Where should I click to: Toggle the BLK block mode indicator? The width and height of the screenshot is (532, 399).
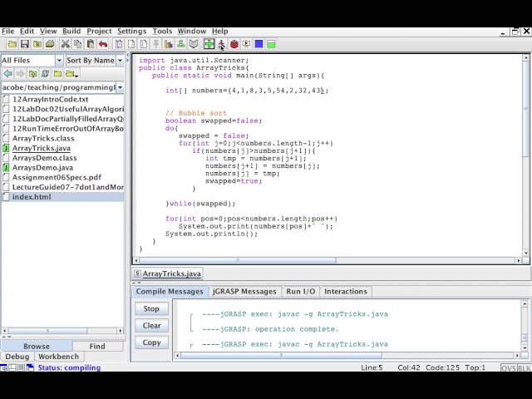click(x=524, y=367)
